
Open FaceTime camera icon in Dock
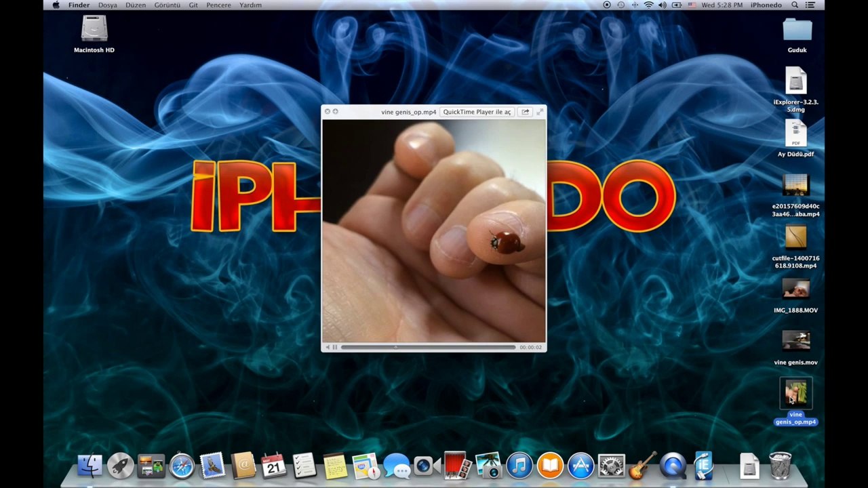pos(427,466)
